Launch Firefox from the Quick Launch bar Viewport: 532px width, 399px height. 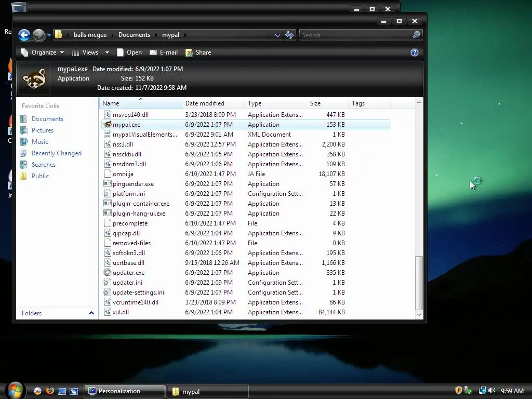coord(49,391)
